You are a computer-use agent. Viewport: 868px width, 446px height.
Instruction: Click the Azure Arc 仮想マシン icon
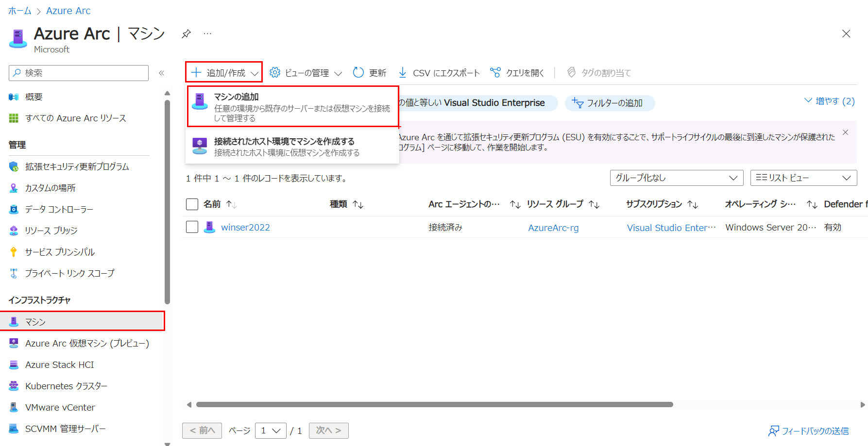(14, 343)
